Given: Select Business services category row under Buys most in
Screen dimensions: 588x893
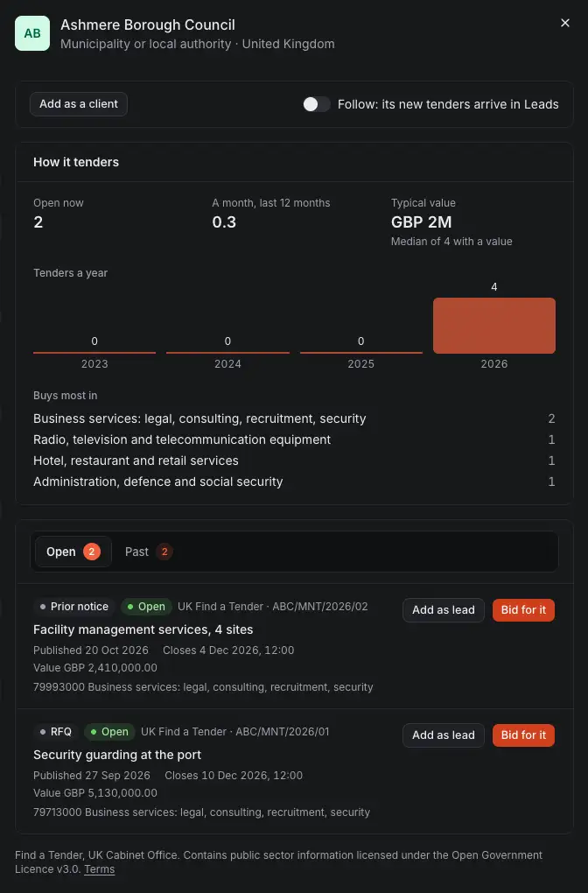Looking at the screenshot, I should (x=294, y=418).
